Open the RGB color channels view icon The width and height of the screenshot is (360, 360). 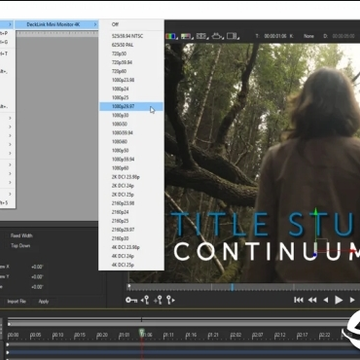click(171, 36)
